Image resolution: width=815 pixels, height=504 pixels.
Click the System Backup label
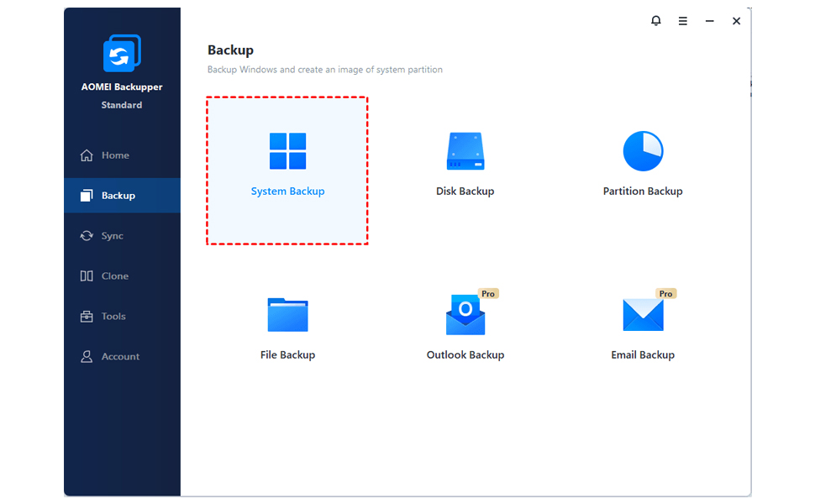(x=287, y=192)
